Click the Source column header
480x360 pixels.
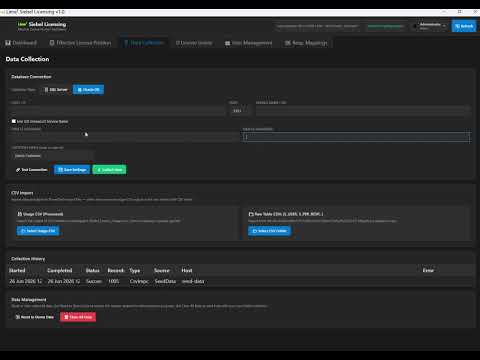[x=162, y=270]
